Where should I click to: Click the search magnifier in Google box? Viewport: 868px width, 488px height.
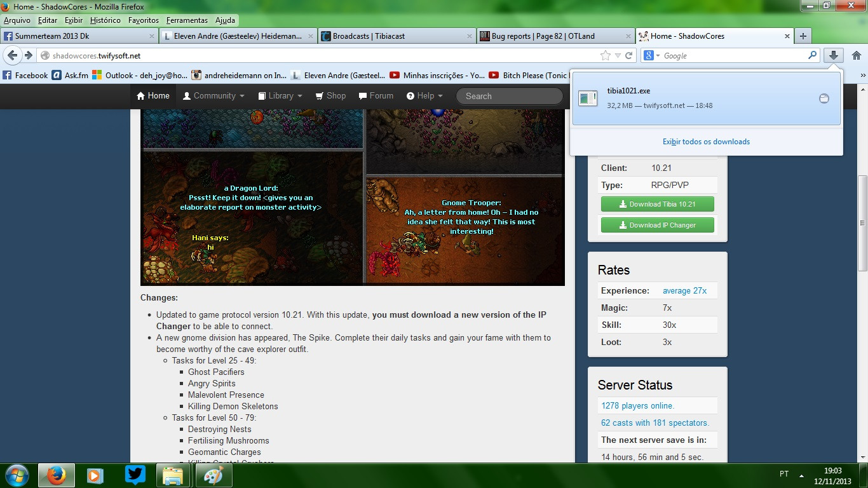[812, 55]
